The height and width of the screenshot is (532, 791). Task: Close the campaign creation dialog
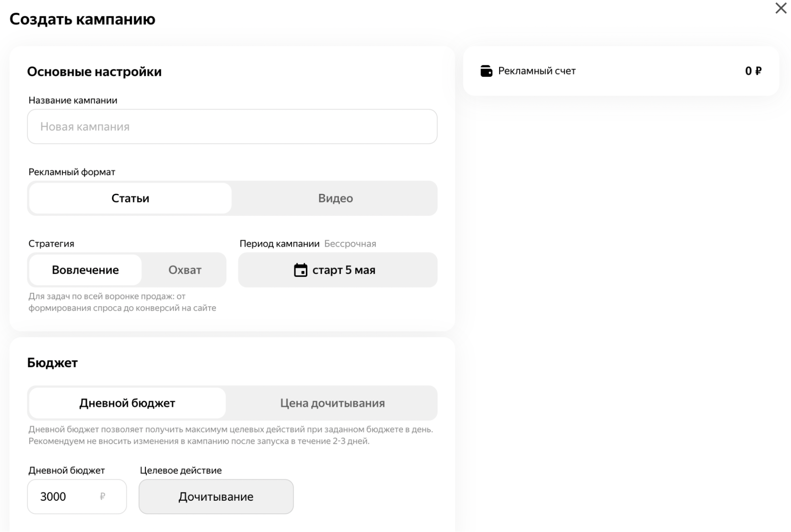pyautogui.click(x=781, y=8)
